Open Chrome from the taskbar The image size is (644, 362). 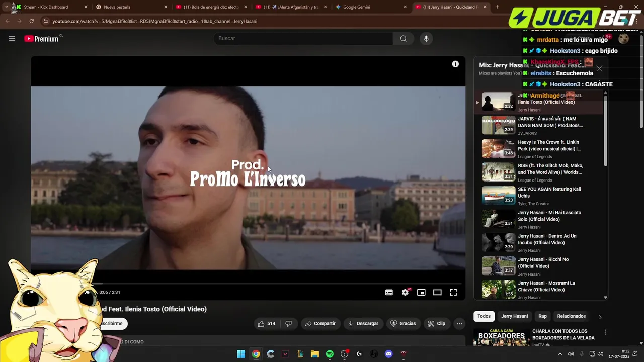pos(256,354)
